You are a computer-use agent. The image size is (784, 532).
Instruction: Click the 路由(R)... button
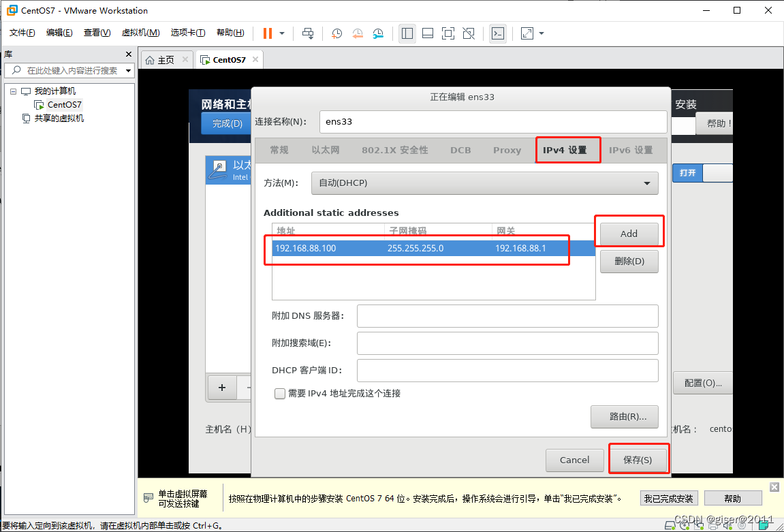625,416
